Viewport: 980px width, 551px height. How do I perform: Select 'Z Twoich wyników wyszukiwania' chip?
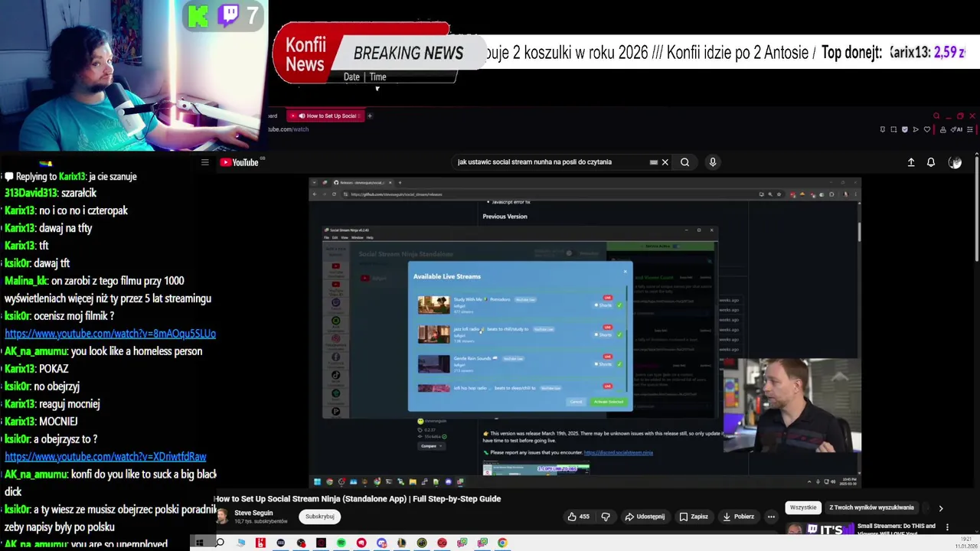pyautogui.click(x=871, y=507)
